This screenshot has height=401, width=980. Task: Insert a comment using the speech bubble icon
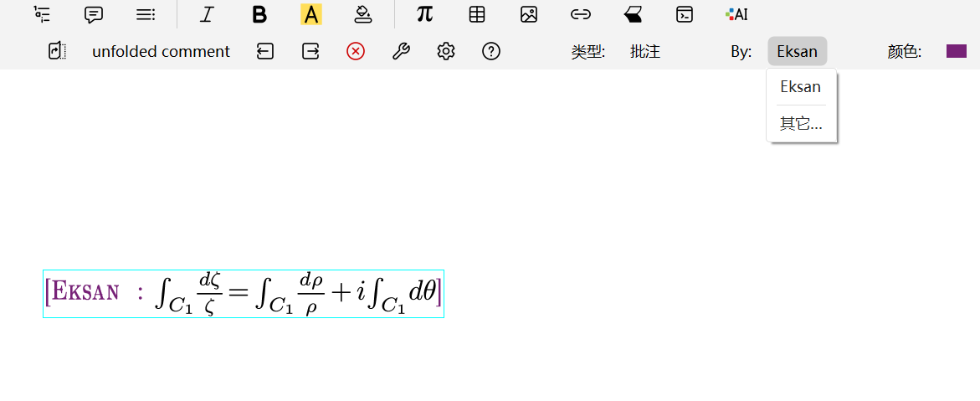[94, 14]
